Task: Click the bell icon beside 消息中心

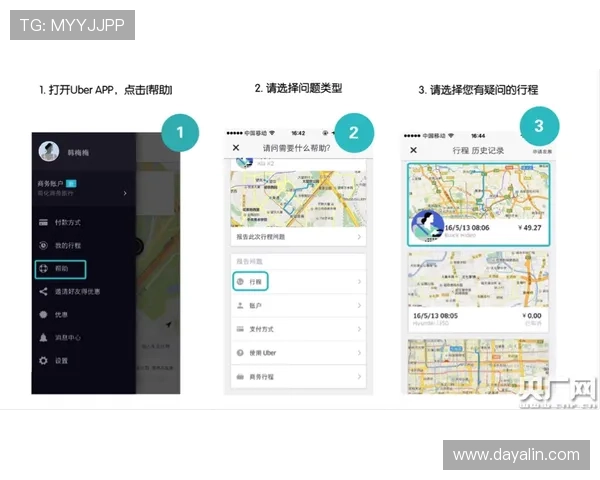Action: point(43,337)
